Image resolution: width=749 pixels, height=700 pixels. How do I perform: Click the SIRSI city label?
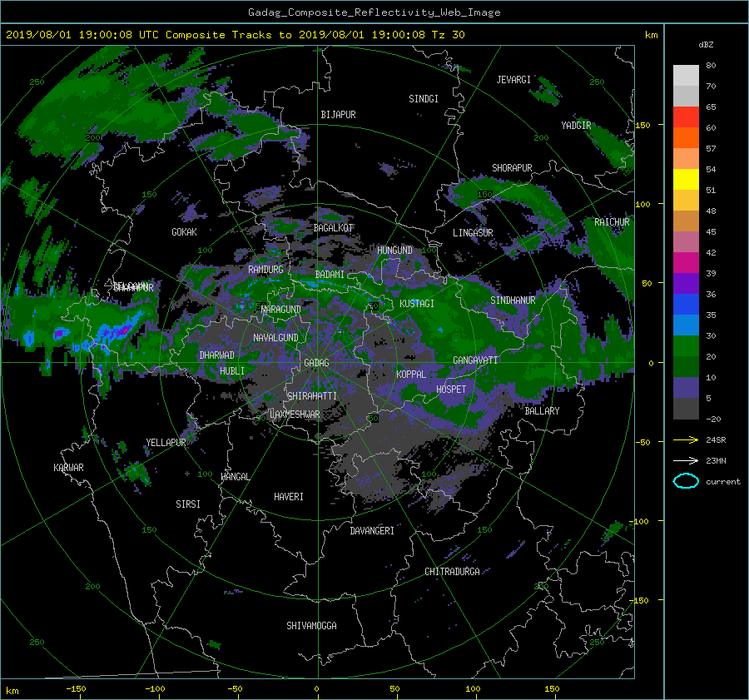[x=188, y=504]
